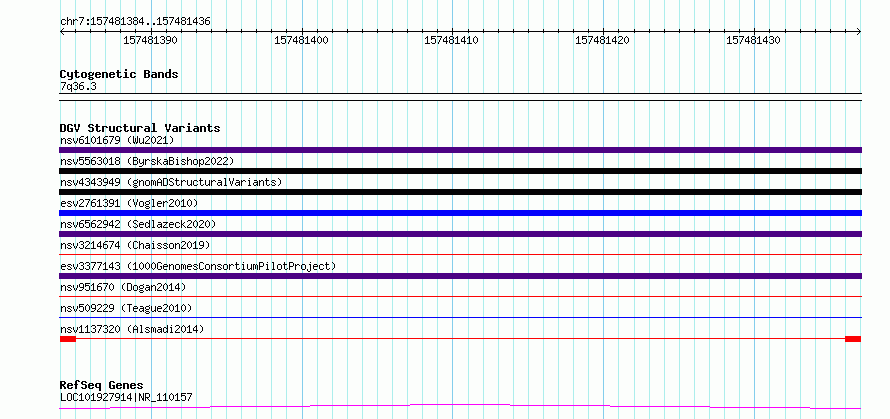The height and width of the screenshot is (419, 890).
Task: Select the purple bar under nsv6562942
Action: coord(460,234)
